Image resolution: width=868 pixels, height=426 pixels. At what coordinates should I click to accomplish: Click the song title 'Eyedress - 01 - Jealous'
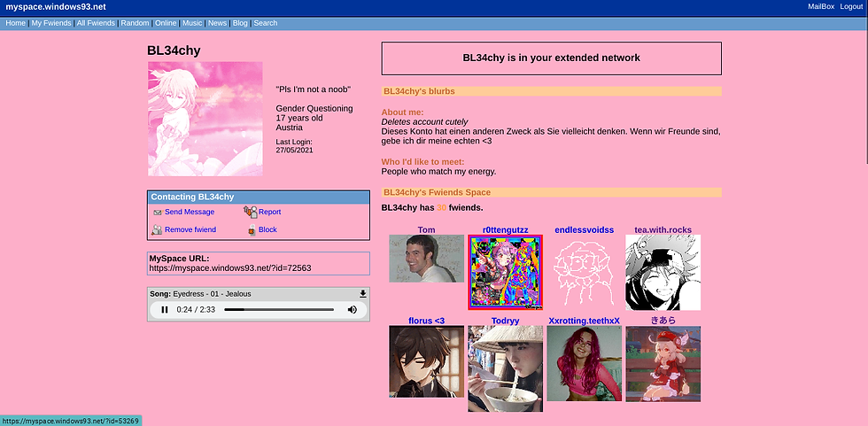click(x=212, y=294)
